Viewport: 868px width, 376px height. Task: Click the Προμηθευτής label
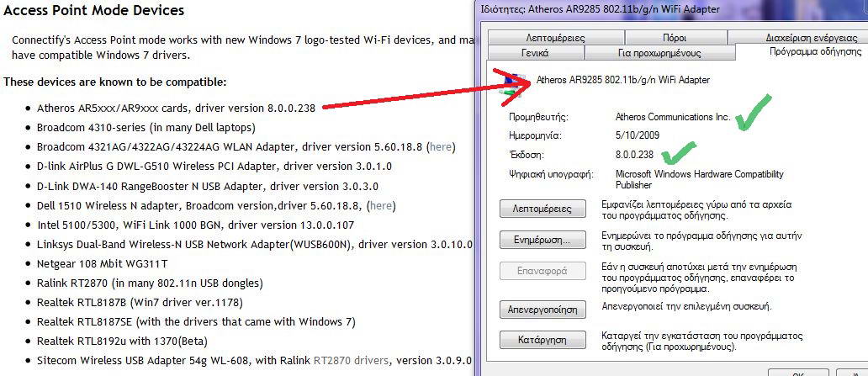point(538,118)
